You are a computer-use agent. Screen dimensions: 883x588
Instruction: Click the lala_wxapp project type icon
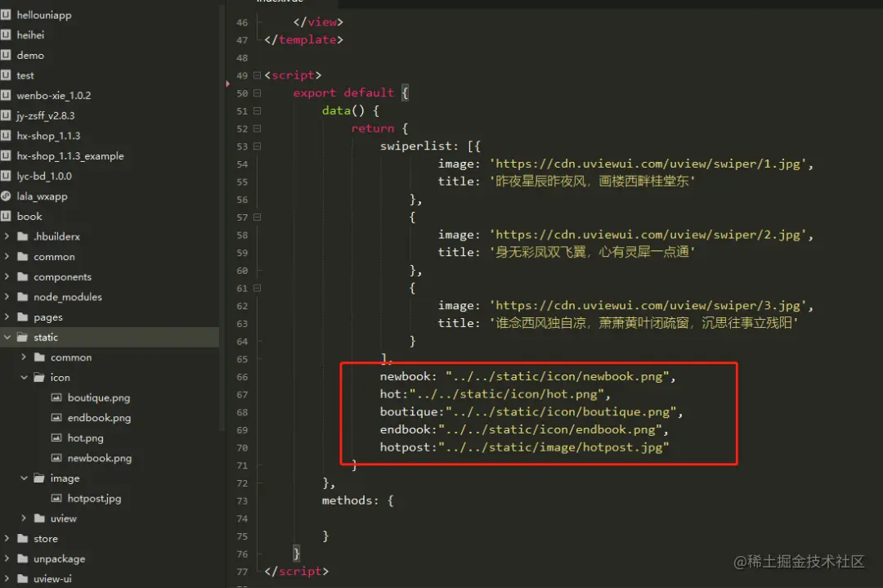(6, 196)
